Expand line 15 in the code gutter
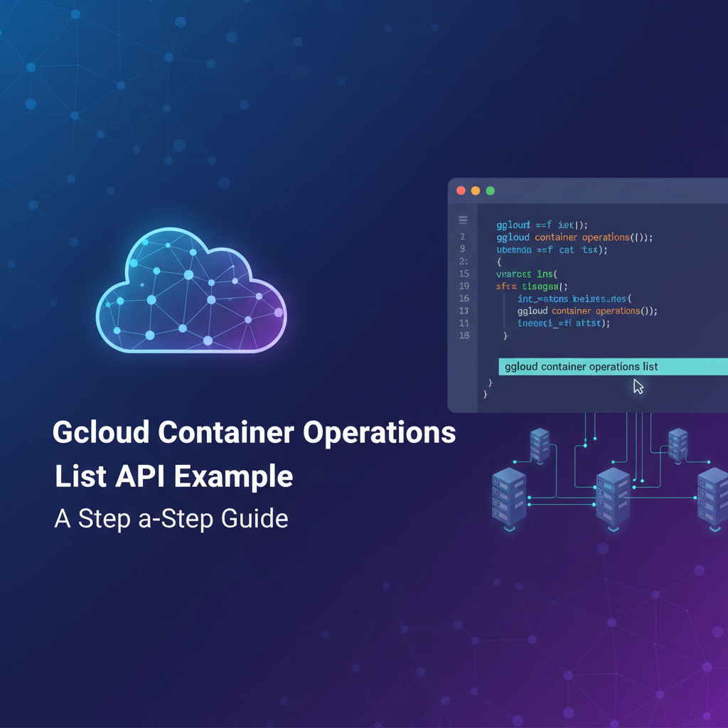Image resolution: width=728 pixels, height=728 pixels. pyautogui.click(x=463, y=274)
